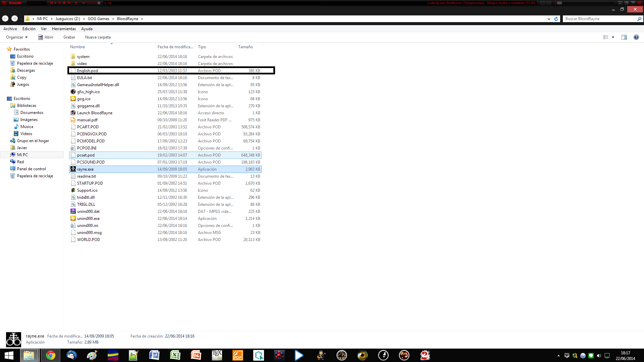Viewport: 644px width, 362px height.
Task: Open Microsoft Excel from taskbar
Action: (175, 355)
